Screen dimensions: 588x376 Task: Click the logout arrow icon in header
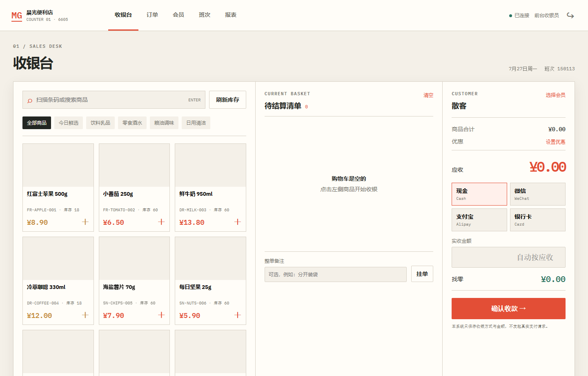pyautogui.click(x=570, y=15)
